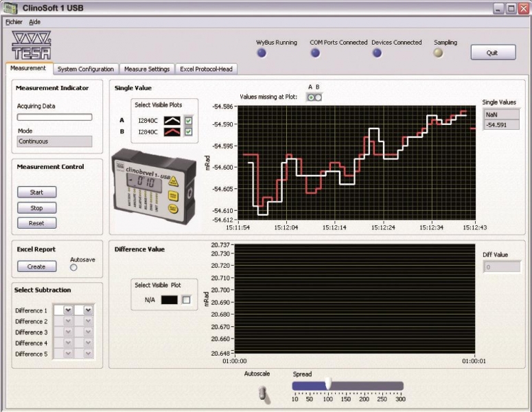
Task: Minimize the ClinoSoft window
Action: pos(498,8)
